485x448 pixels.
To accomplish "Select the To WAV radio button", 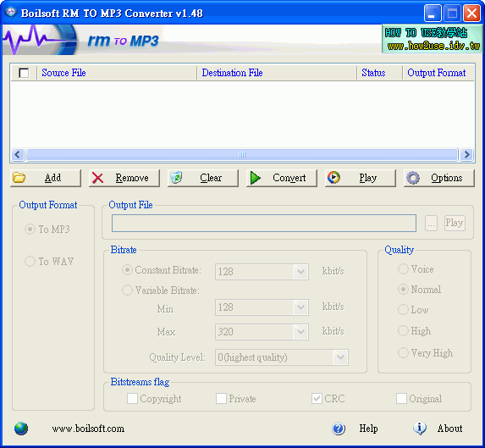I will click(x=30, y=261).
